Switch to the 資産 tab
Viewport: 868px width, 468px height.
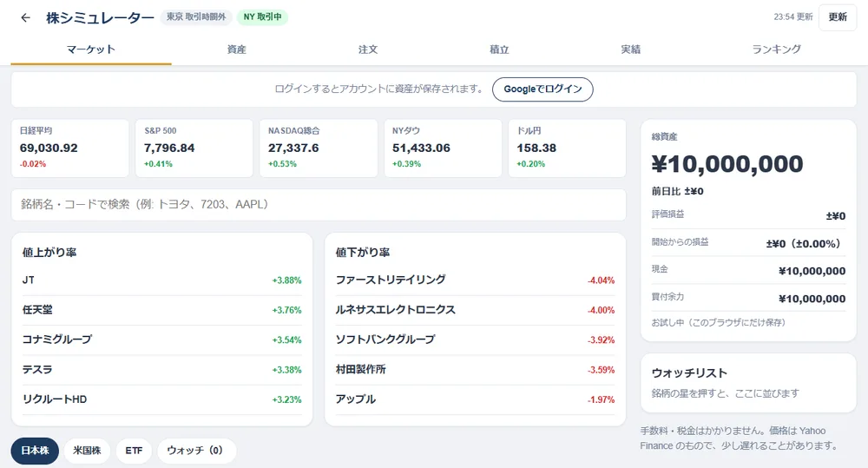coord(236,49)
